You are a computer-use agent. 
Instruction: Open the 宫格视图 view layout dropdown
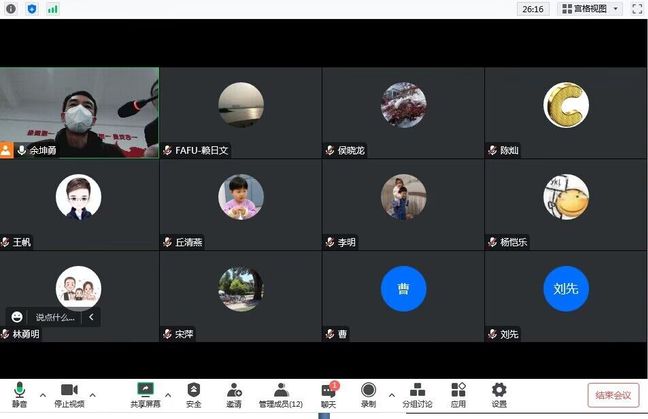(x=590, y=9)
